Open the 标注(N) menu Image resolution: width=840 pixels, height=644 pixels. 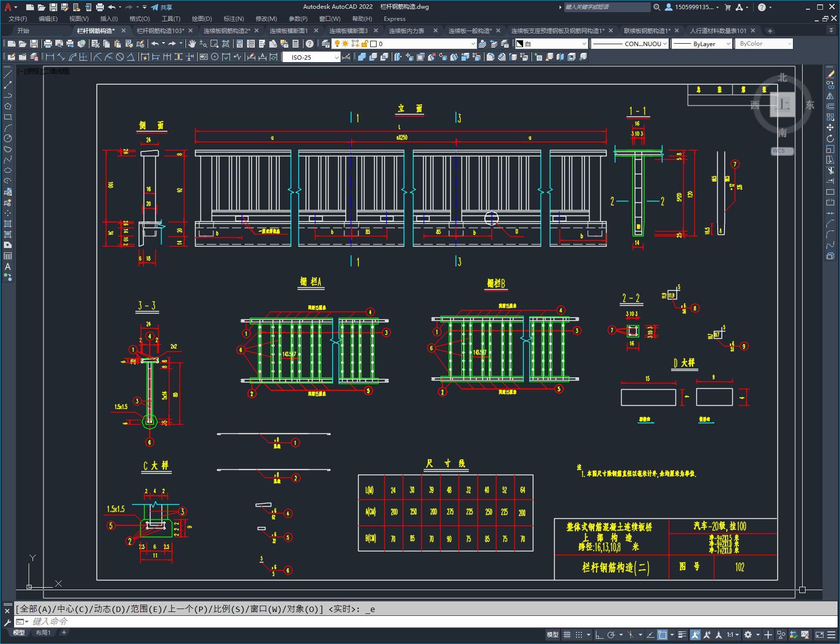[233, 18]
